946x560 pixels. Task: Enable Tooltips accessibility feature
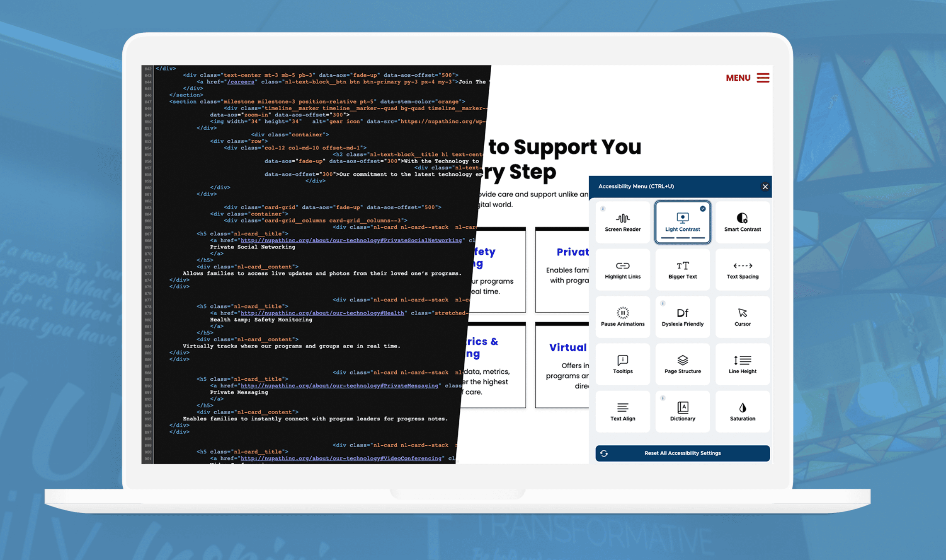pyautogui.click(x=622, y=363)
